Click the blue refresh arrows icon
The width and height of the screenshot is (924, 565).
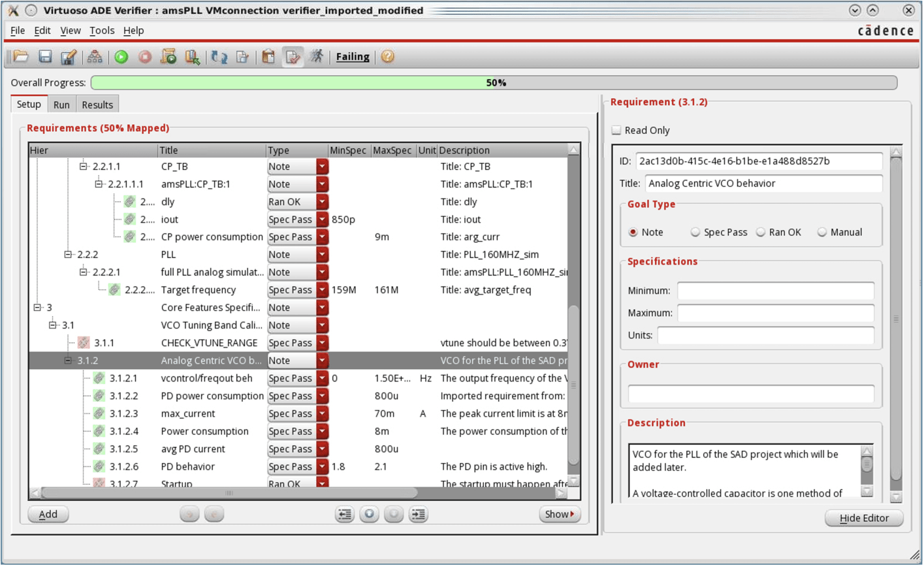(219, 57)
